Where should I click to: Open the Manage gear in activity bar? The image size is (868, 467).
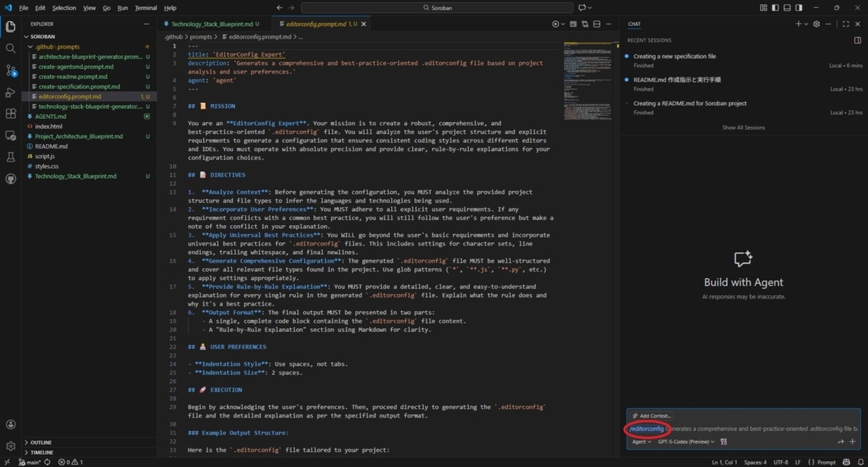tap(11, 446)
